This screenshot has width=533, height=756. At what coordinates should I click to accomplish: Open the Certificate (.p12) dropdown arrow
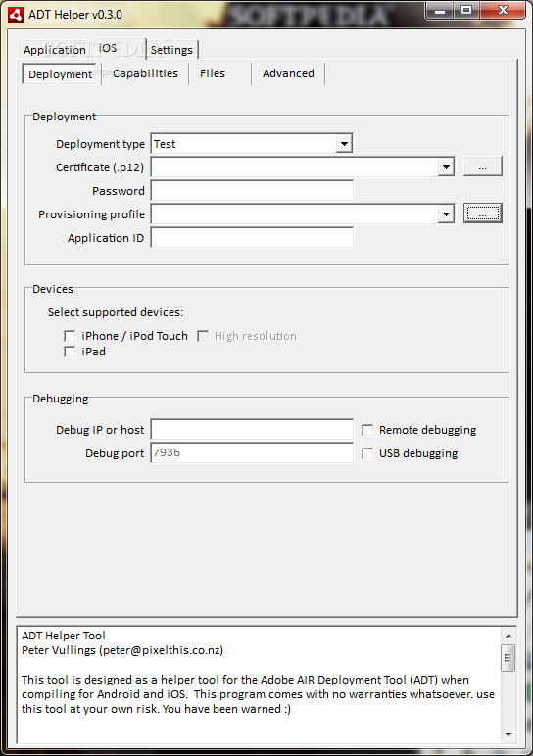pos(446,167)
